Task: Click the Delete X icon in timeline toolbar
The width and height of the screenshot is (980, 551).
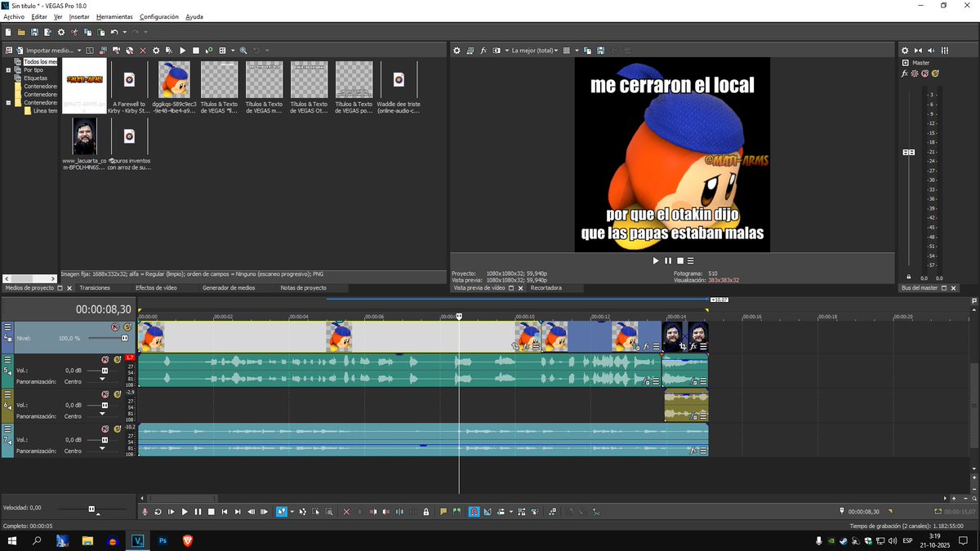Action: (x=346, y=512)
